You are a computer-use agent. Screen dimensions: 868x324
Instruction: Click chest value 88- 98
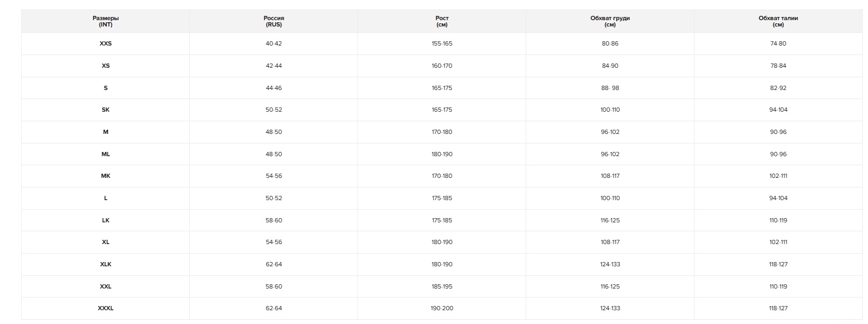click(x=610, y=88)
